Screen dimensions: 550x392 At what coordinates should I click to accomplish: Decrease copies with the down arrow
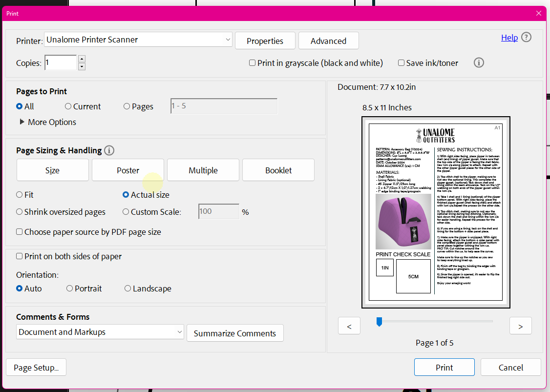tap(82, 66)
